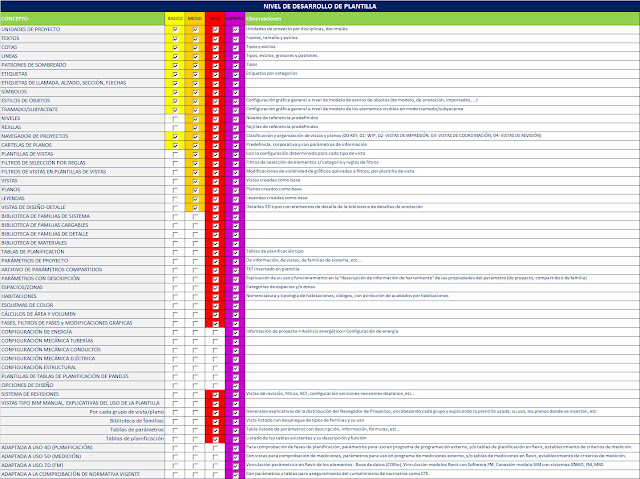Image resolution: width=640 pixels, height=479 pixels.
Task: Uncheck BASICO for NAVEGADOR DE PROYECTOS
Action: 175,135
